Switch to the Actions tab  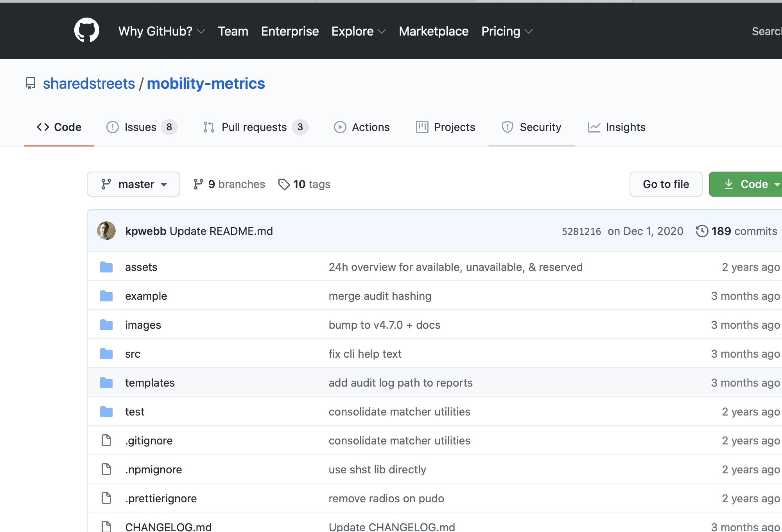coord(362,127)
